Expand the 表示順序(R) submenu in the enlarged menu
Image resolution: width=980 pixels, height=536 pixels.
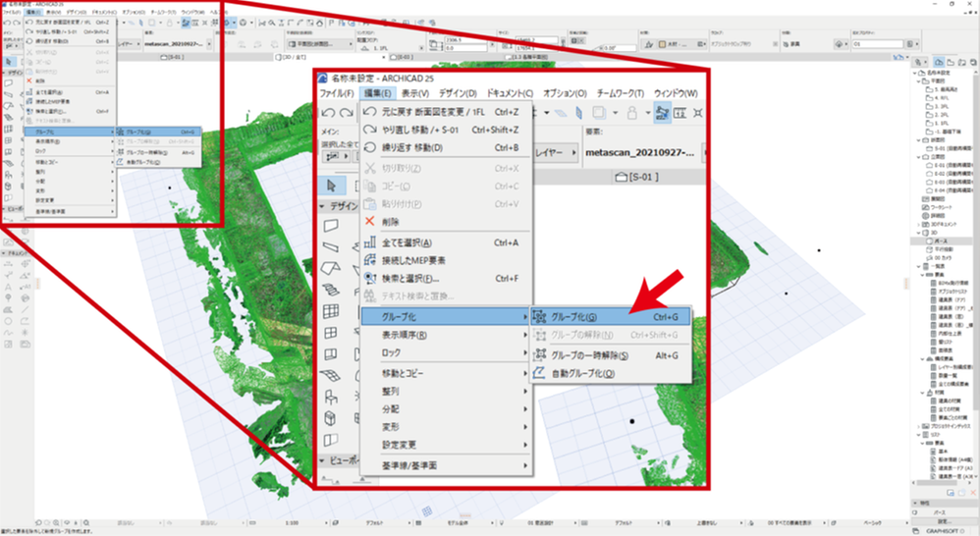point(446,335)
